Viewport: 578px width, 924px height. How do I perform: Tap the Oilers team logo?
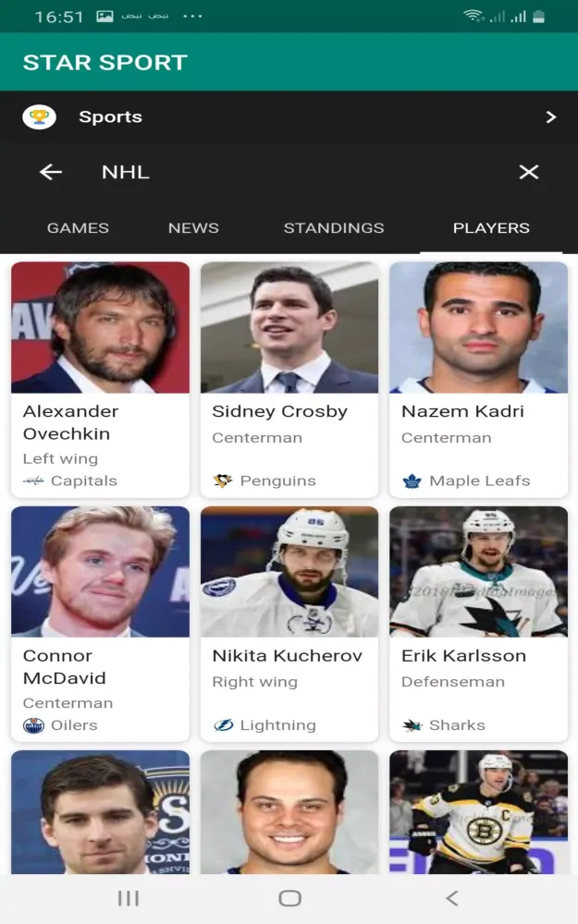click(33, 725)
